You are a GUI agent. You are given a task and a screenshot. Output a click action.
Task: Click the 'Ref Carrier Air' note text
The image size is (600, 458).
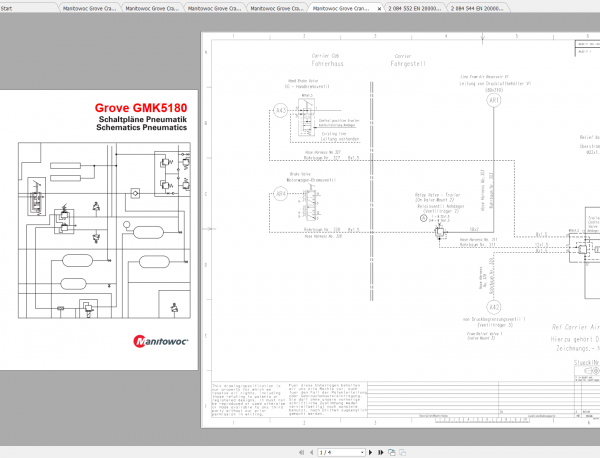[x=575, y=327]
